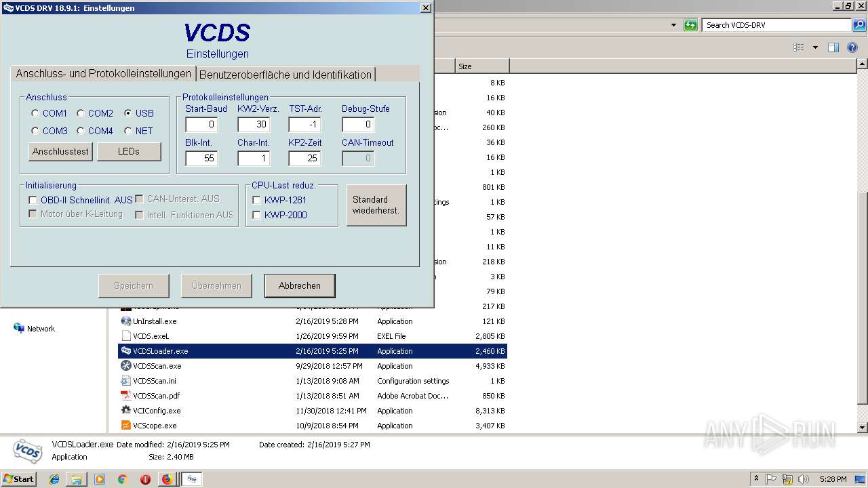The width and height of the screenshot is (868, 488).
Task: Select VCIConfig.exe file icon
Action: point(126,411)
